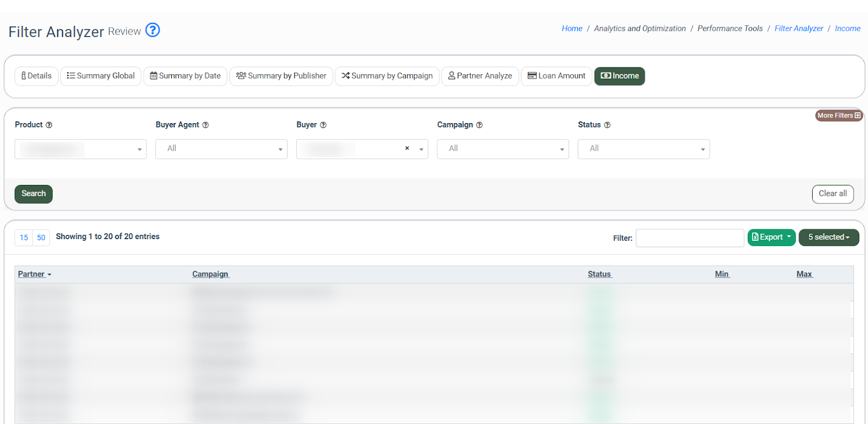Open the Product dropdown

[80, 149]
